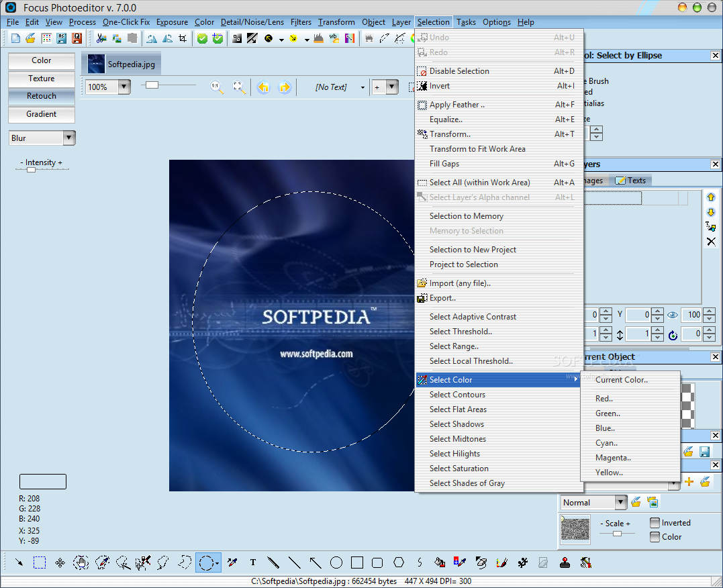
Task: Click the layer move-up yellow arrow
Action: (x=711, y=197)
